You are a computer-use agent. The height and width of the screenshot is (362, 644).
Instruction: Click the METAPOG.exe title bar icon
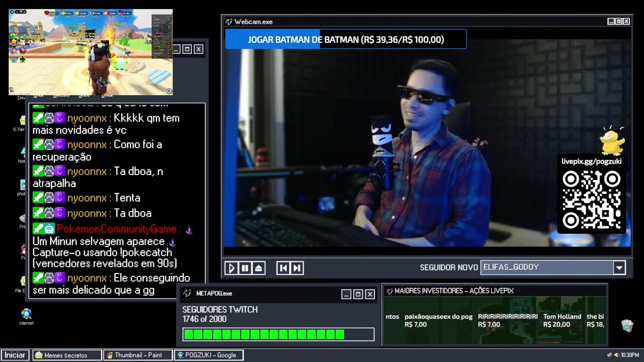(187, 293)
